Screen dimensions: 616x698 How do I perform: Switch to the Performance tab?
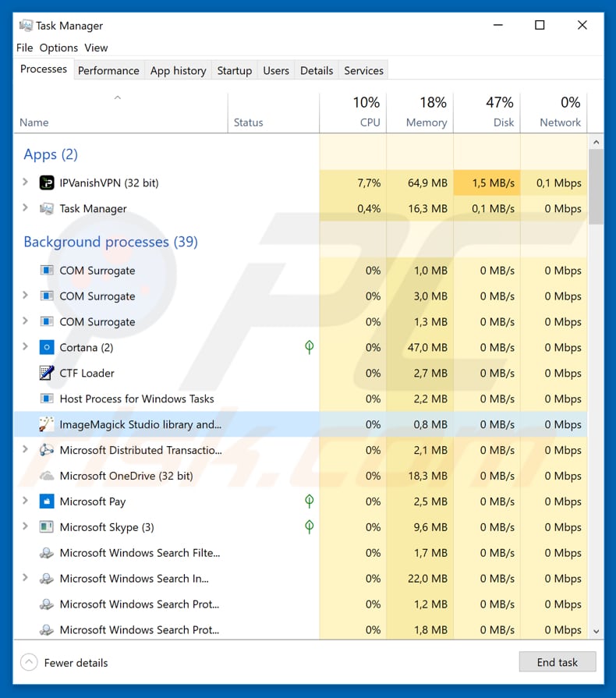click(108, 70)
